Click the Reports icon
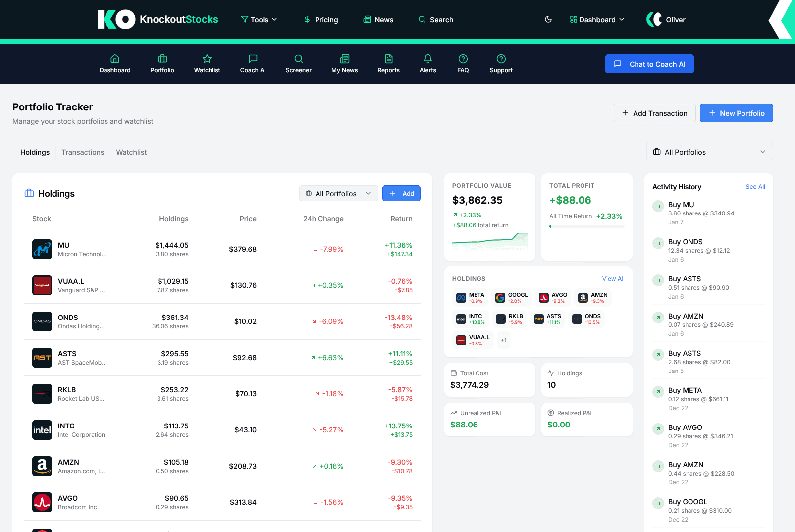 point(388,58)
